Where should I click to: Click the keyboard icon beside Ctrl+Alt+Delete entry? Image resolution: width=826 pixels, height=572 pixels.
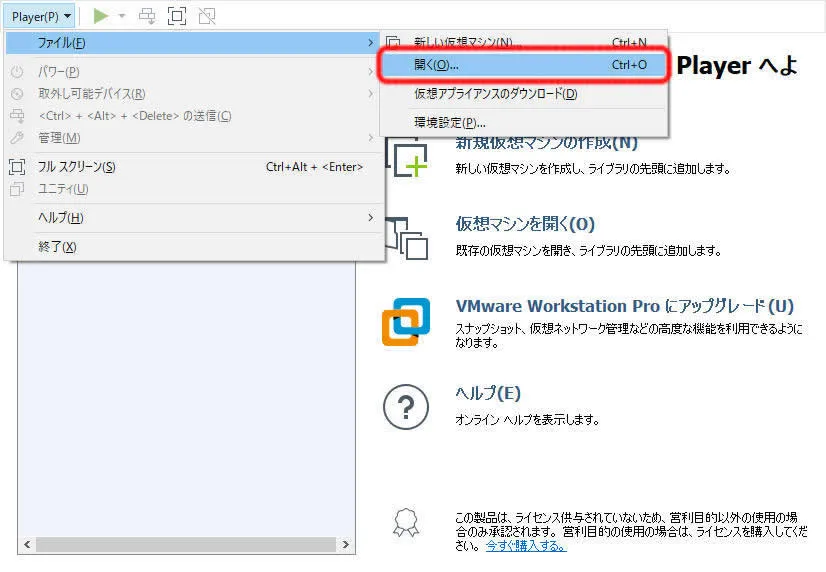tap(17, 116)
